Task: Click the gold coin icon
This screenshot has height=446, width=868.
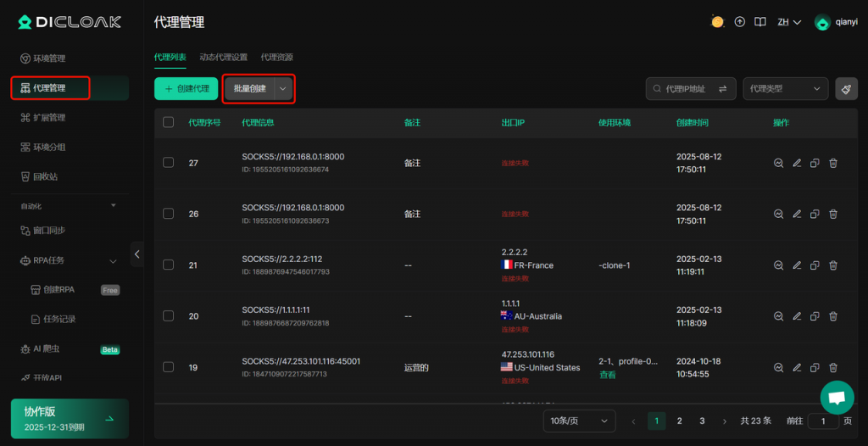Action: pyautogui.click(x=717, y=22)
